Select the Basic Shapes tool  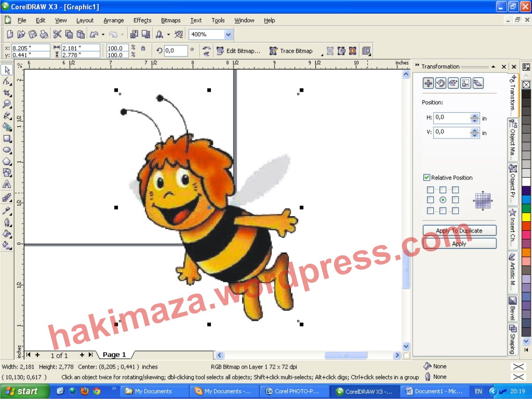click(x=7, y=173)
